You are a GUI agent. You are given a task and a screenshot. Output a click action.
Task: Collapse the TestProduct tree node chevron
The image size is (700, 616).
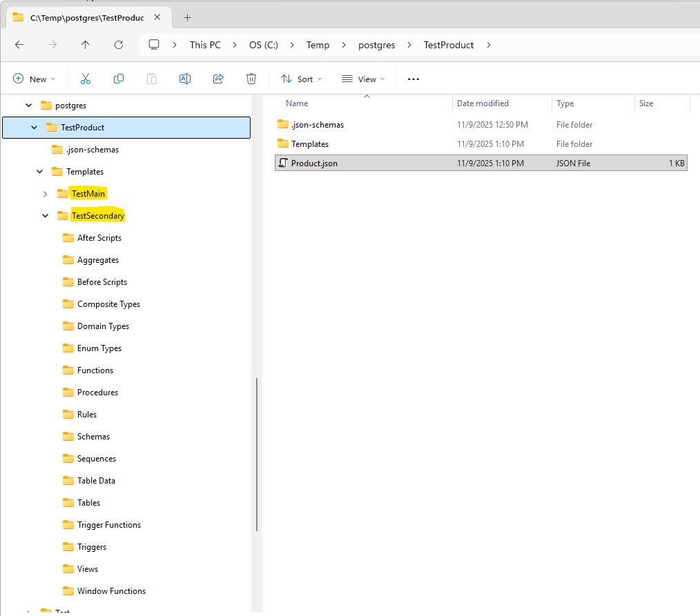coord(35,128)
